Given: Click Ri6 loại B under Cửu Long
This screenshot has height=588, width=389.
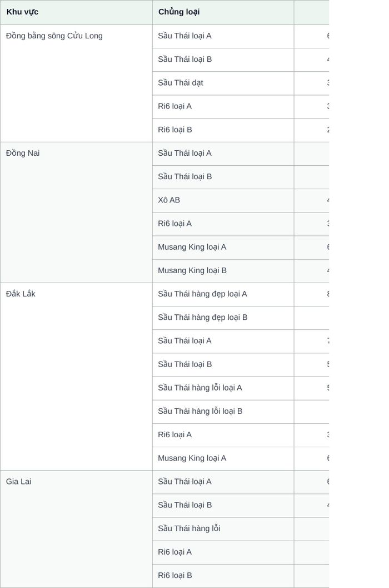Looking at the screenshot, I should 223,130.
